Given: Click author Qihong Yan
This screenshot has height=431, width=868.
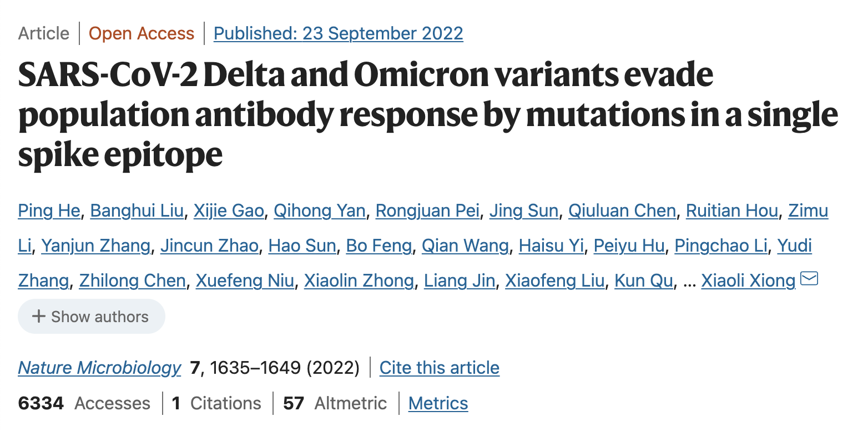Looking at the screenshot, I should coord(320,211).
